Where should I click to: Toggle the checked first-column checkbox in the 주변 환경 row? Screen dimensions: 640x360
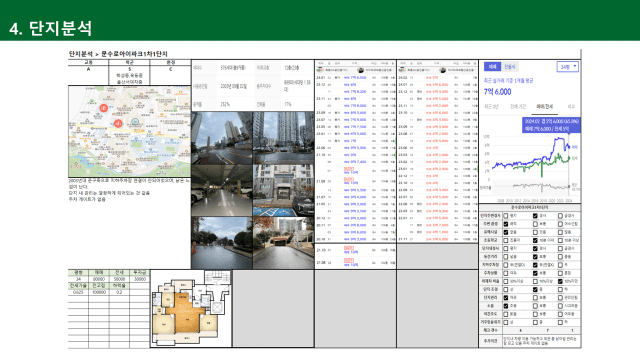[506, 224]
